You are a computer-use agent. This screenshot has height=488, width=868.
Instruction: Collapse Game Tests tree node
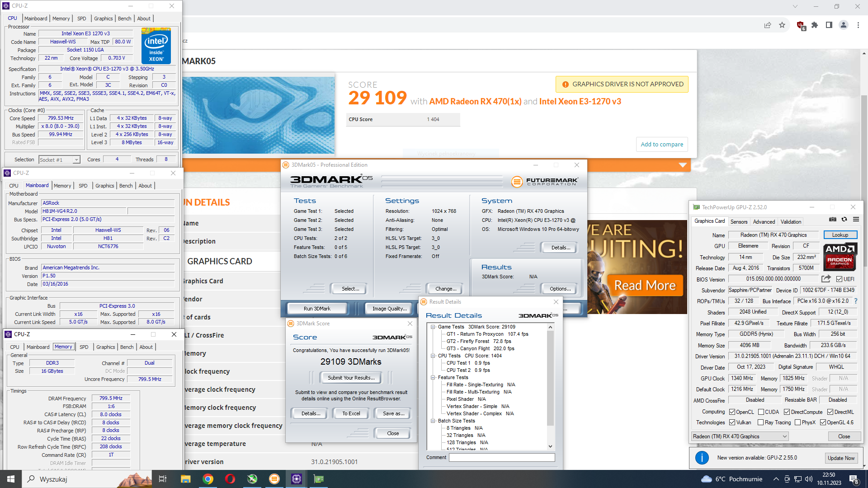(433, 327)
